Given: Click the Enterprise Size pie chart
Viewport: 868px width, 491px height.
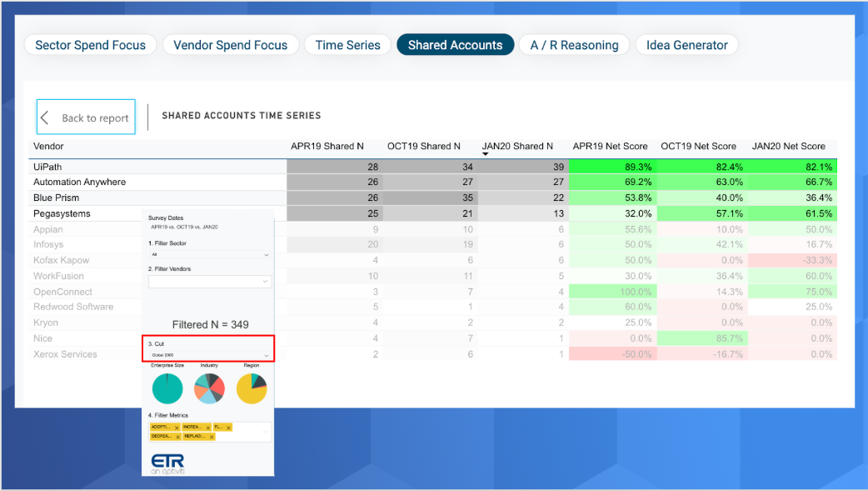Looking at the screenshot, I should [167, 388].
